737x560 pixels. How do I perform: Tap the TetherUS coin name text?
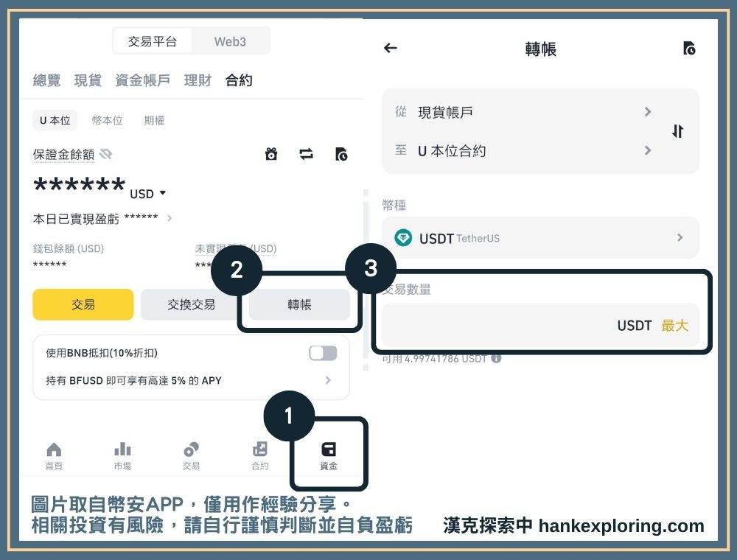[x=478, y=238]
